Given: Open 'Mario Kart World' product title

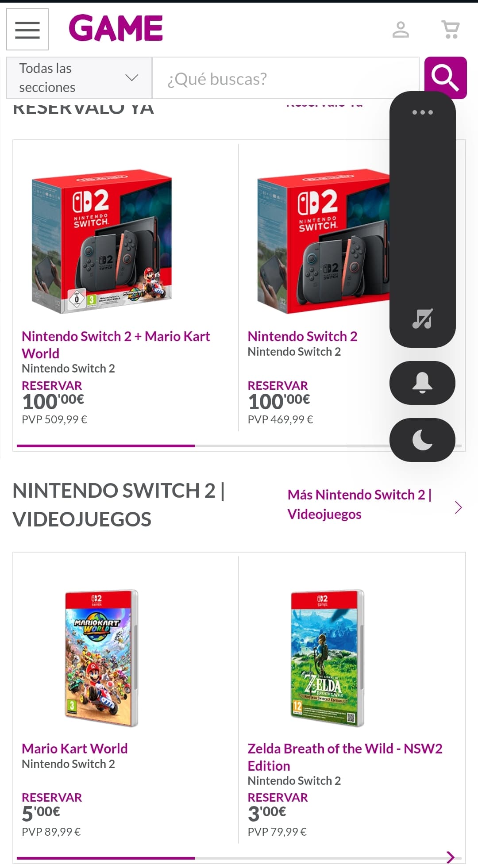Looking at the screenshot, I should (75, 748).
